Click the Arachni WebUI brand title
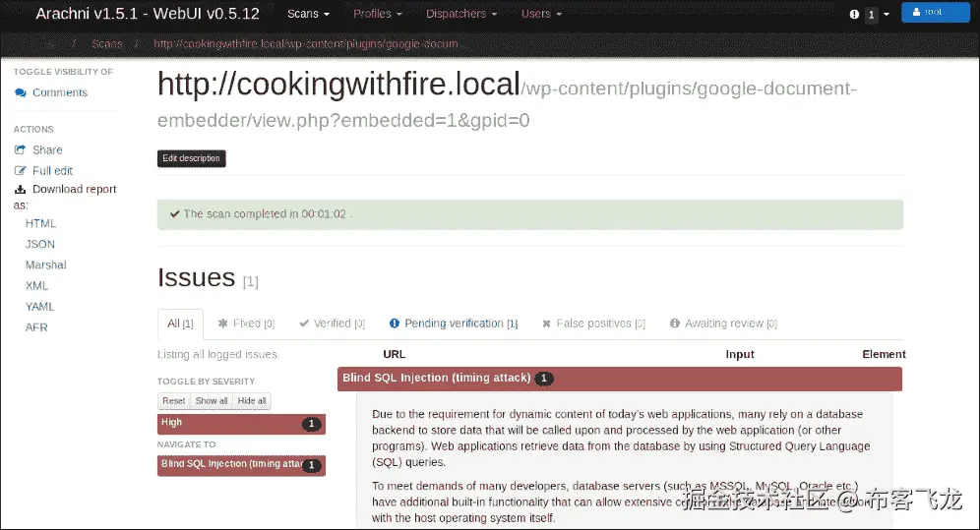 click(147, 14)
